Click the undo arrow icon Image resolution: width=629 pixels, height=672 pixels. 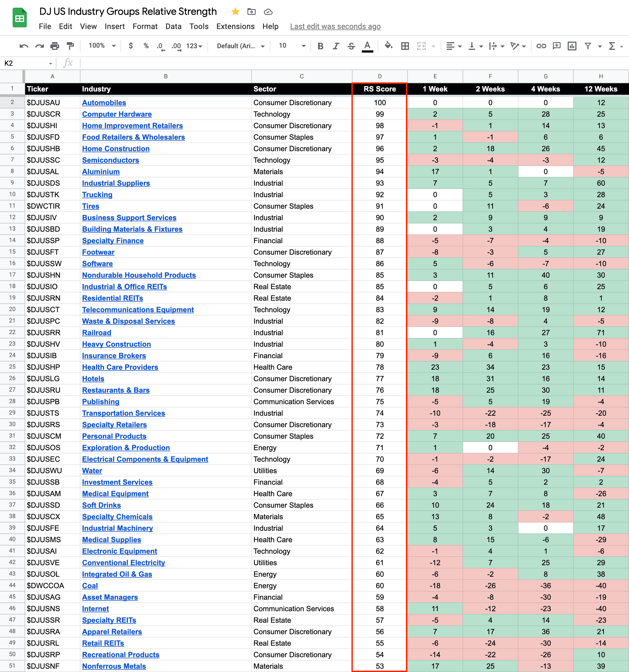(24, 46)
